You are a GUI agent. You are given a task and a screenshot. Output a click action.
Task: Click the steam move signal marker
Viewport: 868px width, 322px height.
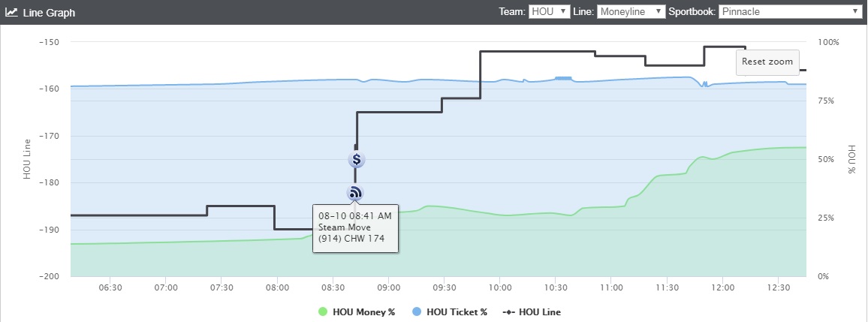355,193
